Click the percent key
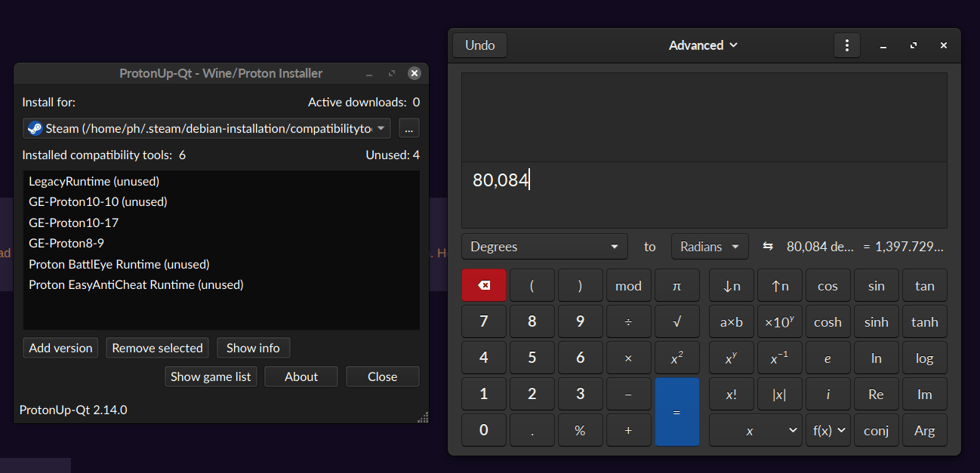Viewport: 980px width, 473px height. point(581,430)
